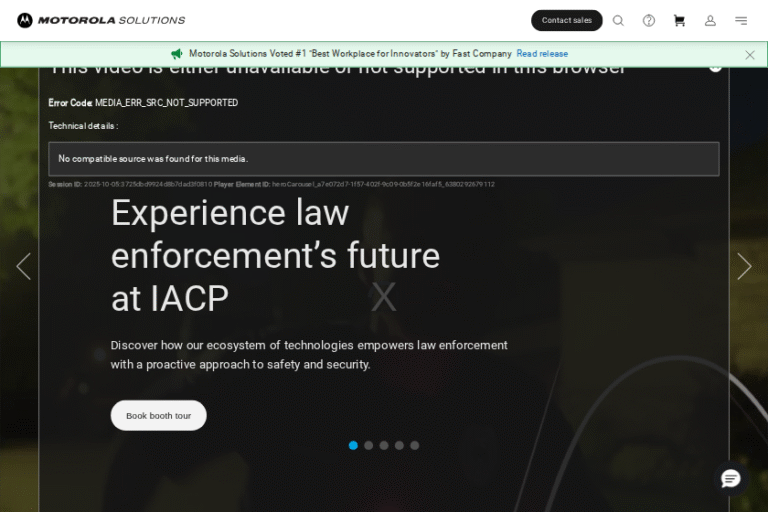The height and width of the screenshot is (512, 768).
Task: Open the shopping cart
Action: point(679,20)
